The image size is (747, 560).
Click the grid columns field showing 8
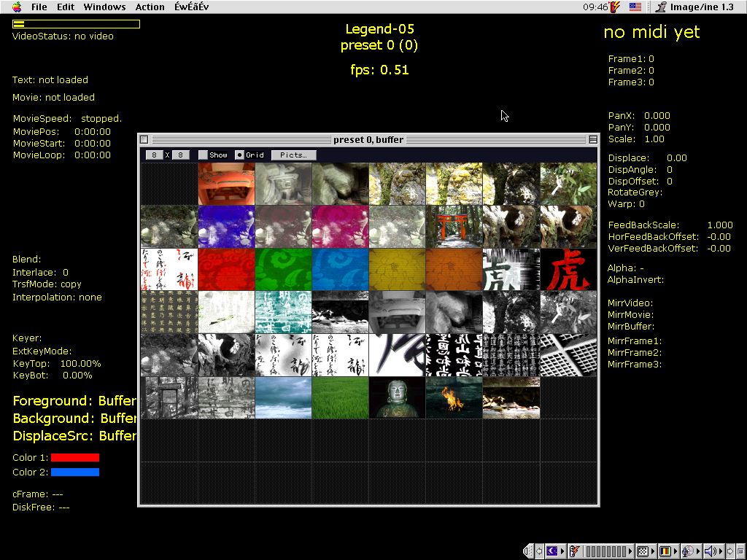pyautogui.click(x=155, y=155)
